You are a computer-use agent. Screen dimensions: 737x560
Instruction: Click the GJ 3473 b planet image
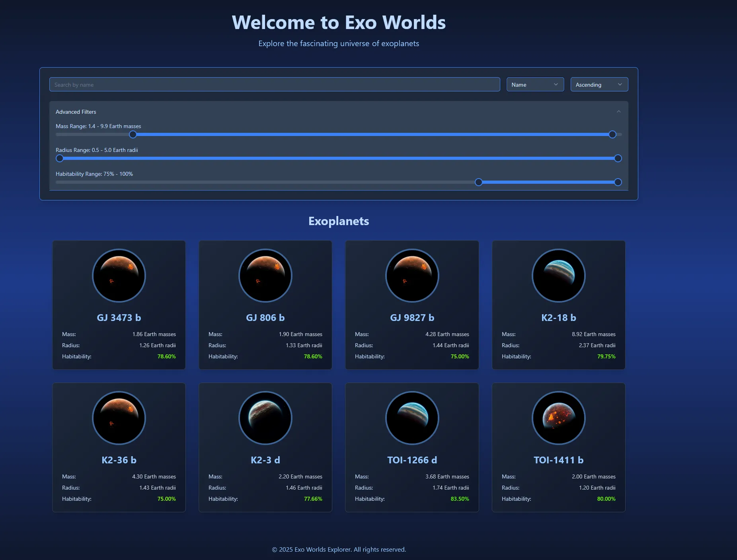click(119, 276)
